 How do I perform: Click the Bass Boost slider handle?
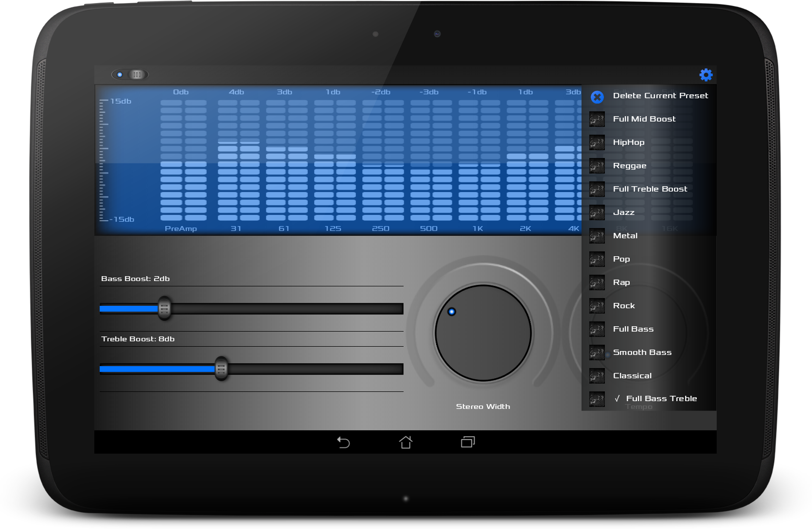click(x=164, y=308)
